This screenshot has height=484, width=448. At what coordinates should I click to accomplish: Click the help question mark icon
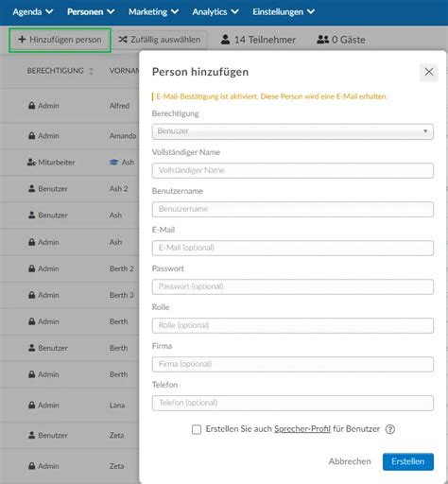(x=390, y=429)
